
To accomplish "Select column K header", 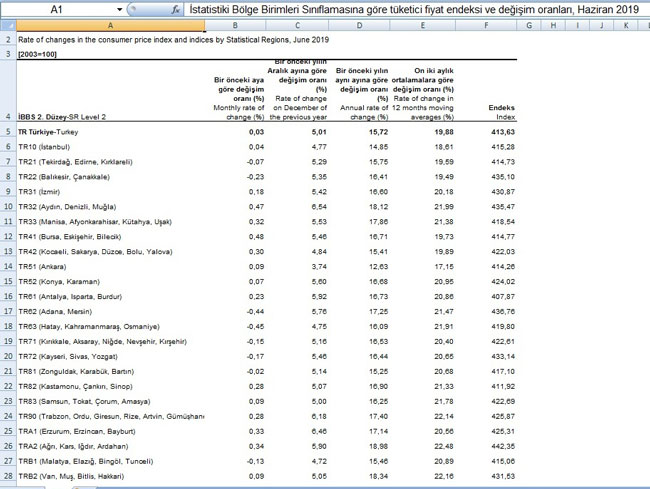I will pyautogui.click(x=626, y=25).
